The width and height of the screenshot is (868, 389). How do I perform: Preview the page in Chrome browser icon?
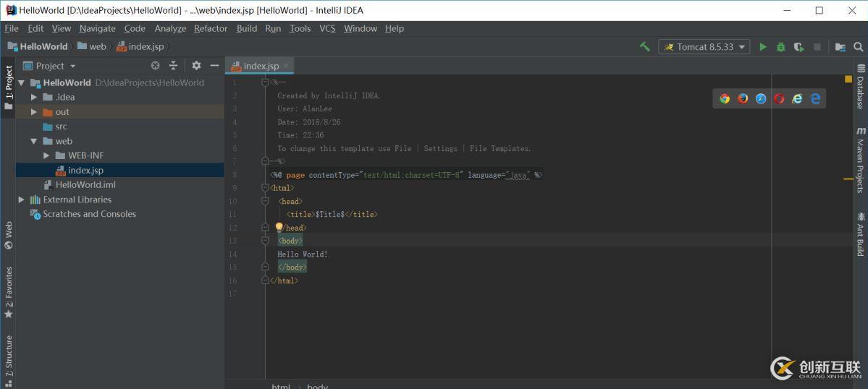pos(725,99)
